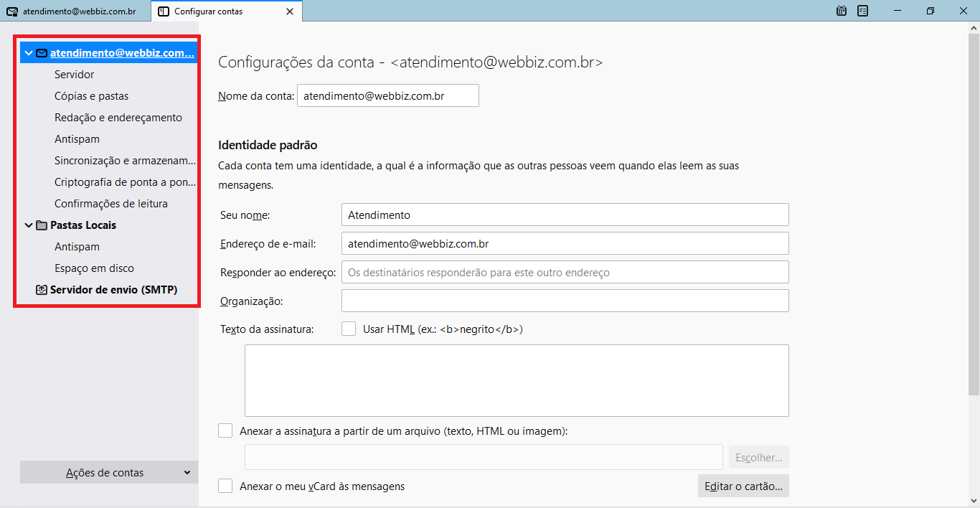Collapse the Pastas Locais tree node
The image size is (980, 508).
(29, 225)
